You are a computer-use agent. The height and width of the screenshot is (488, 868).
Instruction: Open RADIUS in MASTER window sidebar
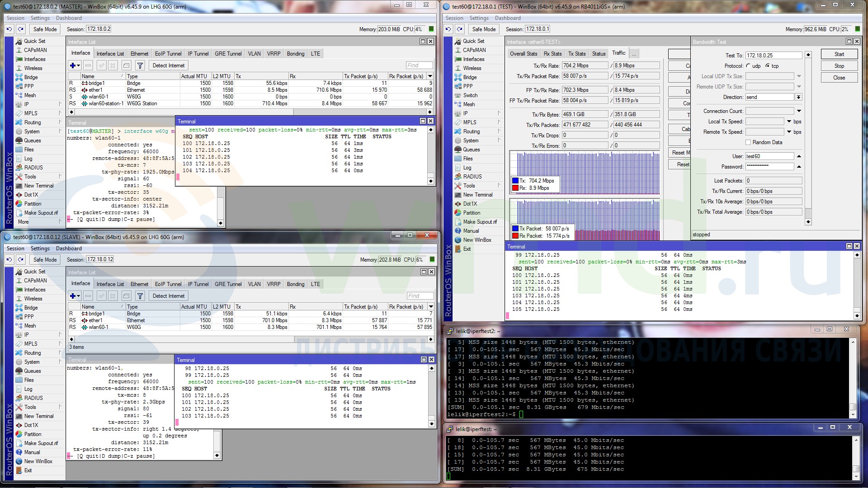point(33,168)
